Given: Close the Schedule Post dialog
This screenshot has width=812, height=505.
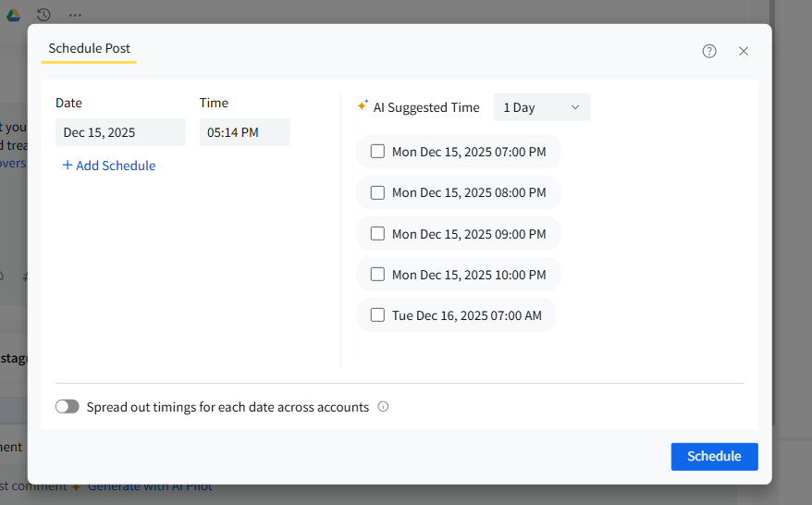Looking at the screenshot, I should [x=744, y=51].
